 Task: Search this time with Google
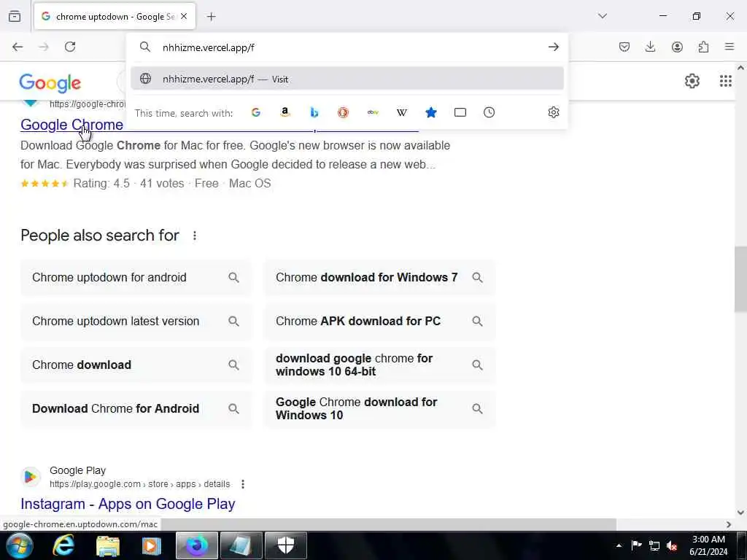256,112
